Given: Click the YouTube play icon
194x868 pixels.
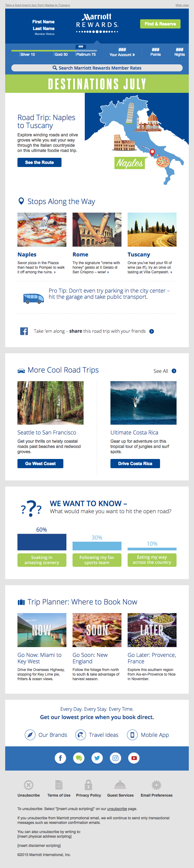Looking at the screenshot, I should pyautogui.click(x=134, y=758).
